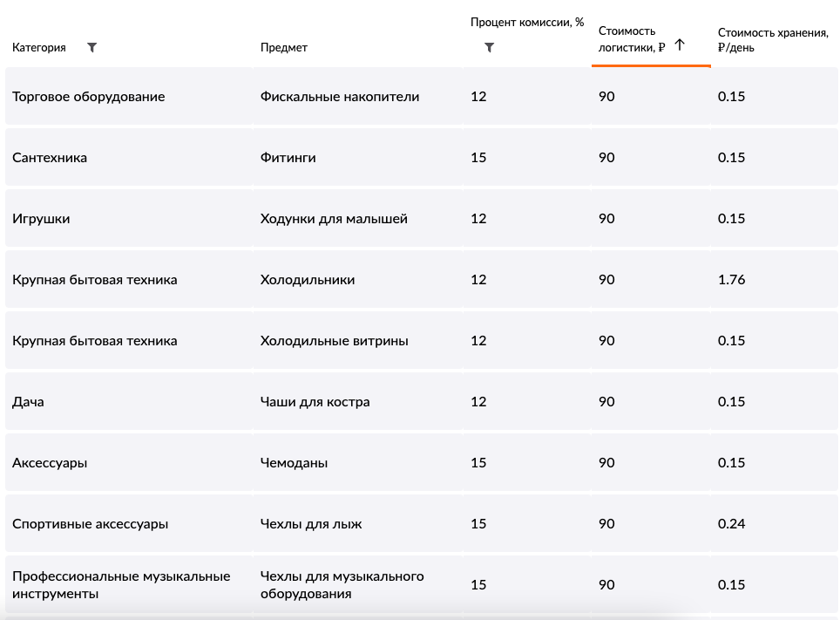This screenshot has height=620, width=840.
Task: Select the Спортивные аксессуары category cell
Action: tap(90, 524)
